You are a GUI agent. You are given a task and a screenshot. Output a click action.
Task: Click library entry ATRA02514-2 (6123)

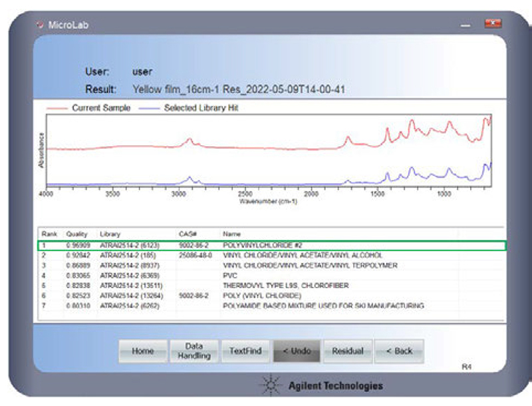click(130, 245)
